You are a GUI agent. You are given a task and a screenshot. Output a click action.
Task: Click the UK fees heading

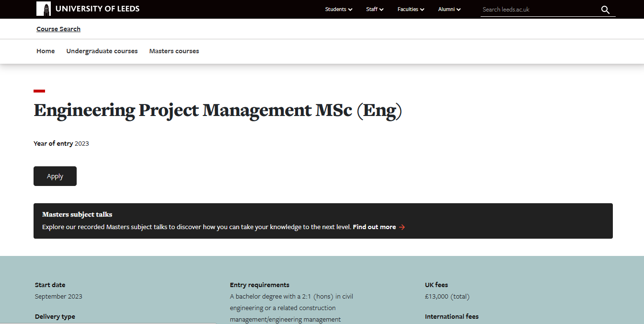click(436, 285)
